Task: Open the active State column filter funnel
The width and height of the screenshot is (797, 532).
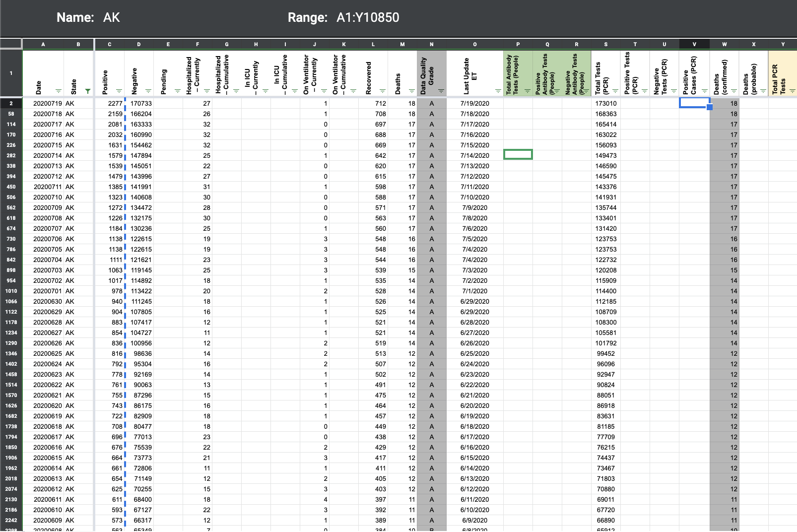Action: point(88,91)
